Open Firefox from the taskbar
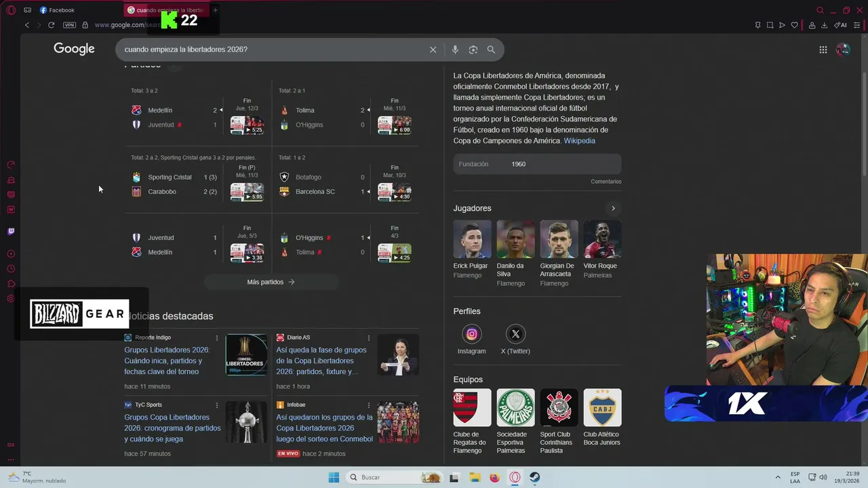 pos(494,477)
